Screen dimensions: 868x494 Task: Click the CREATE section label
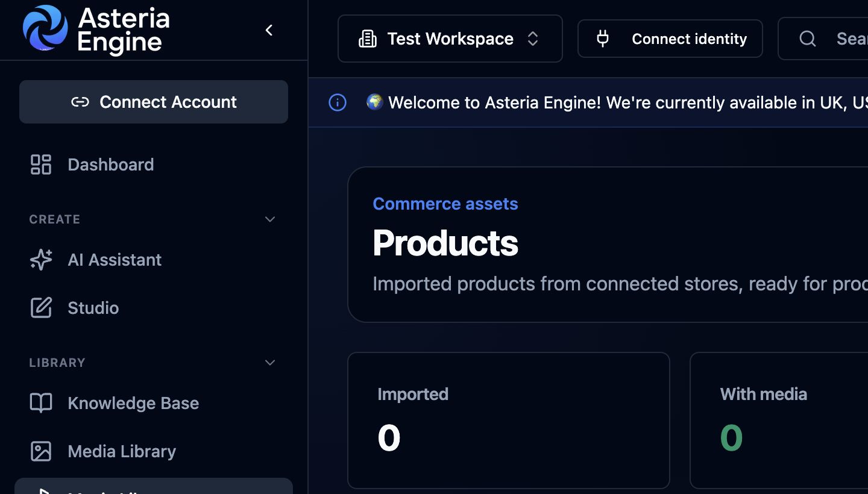[55, 219]
